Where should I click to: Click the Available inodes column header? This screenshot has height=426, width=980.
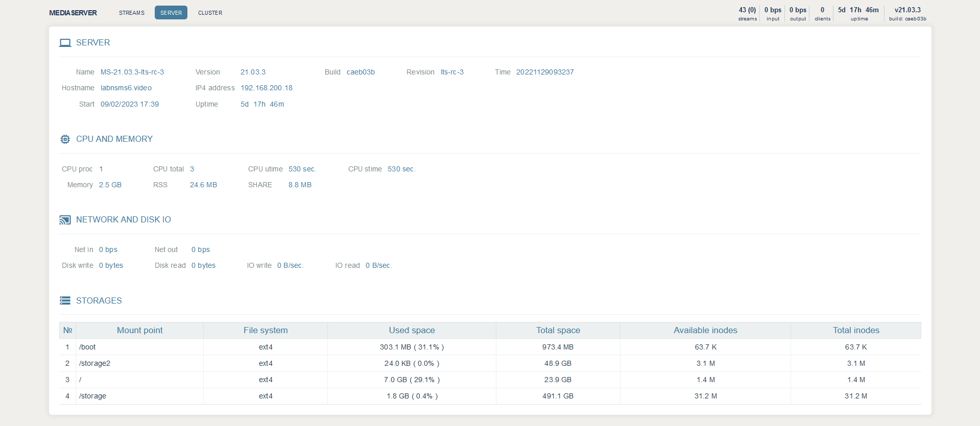(705, 331)
